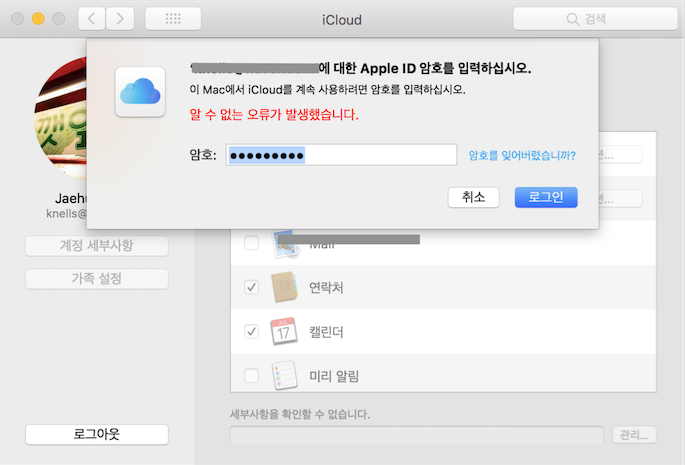Click the Contacts (연락처) address book icon
Viewport: 685px width, 465px height.
coord(284,287)
